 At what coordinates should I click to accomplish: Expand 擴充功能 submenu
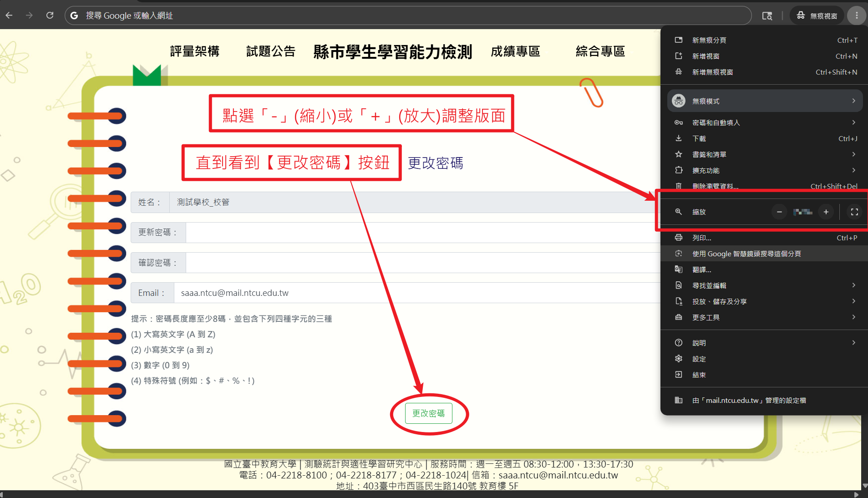coord(765,170)
